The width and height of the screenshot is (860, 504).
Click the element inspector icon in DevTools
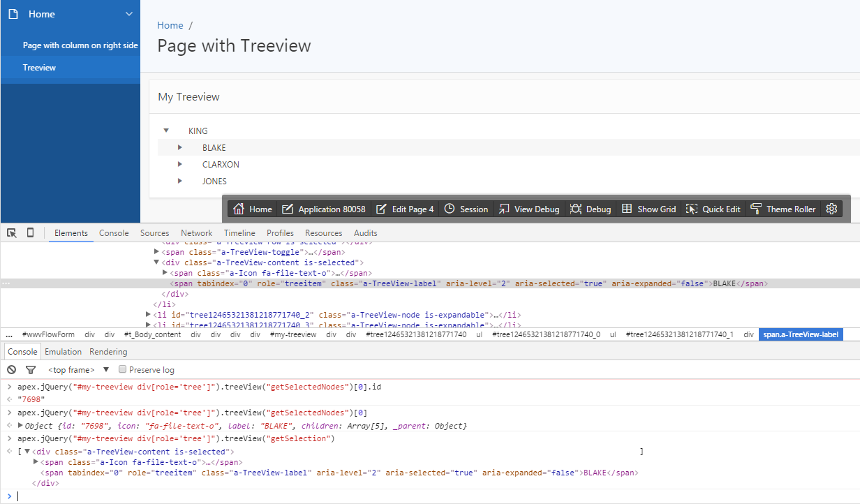(x=10, y=232)
